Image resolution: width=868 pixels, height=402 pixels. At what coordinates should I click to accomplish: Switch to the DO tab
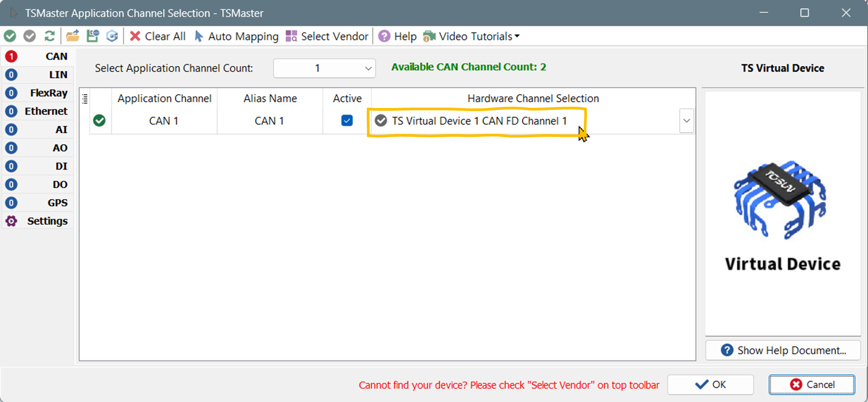click(x=37, y=185)
